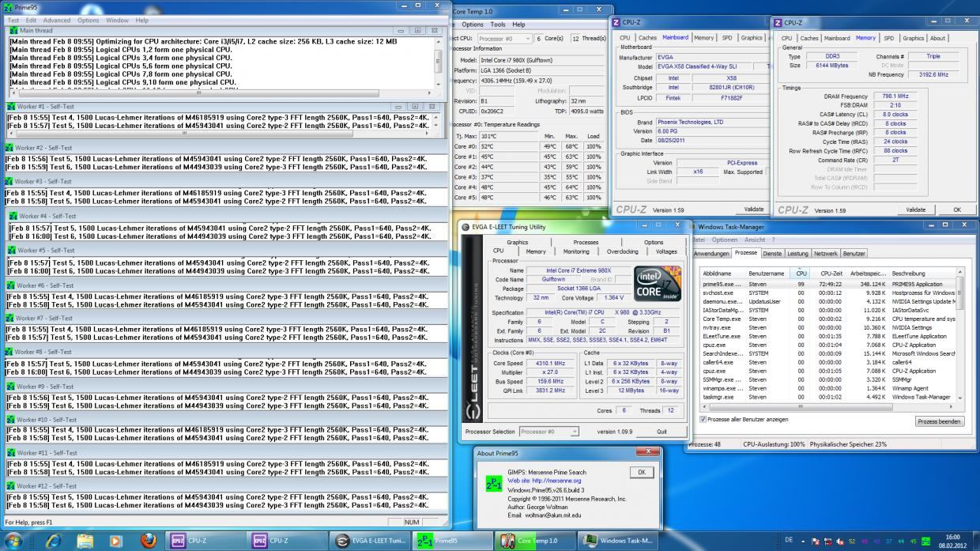Click 'CPU-Auslastung: 100%' in Task-Manager status bar

tap(773, 444)
